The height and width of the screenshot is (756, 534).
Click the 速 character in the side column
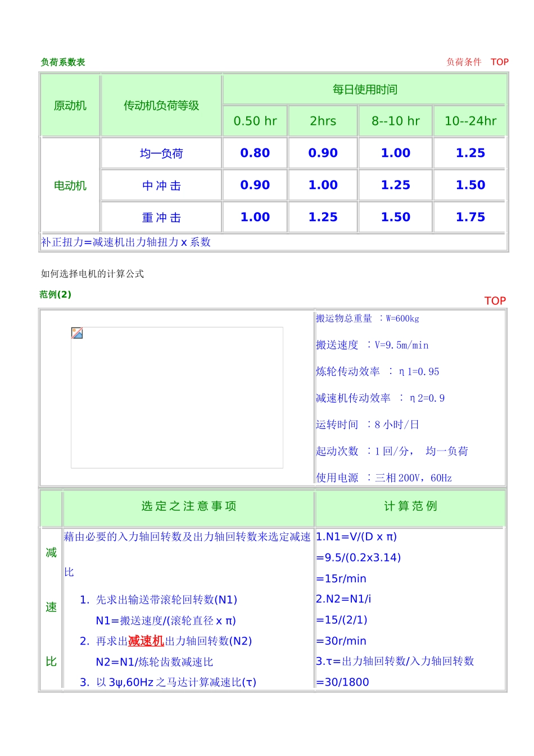(51, 607)
